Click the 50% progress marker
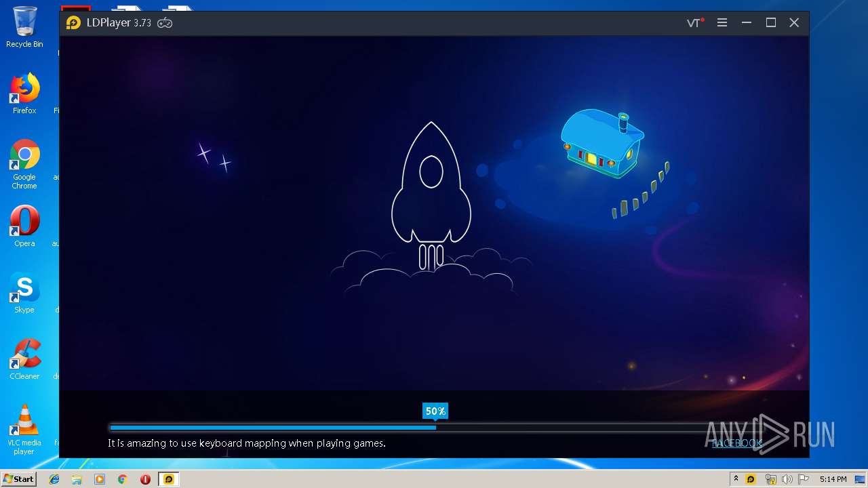The height and width of the screenshot is (488, 868). click(435, 411)
